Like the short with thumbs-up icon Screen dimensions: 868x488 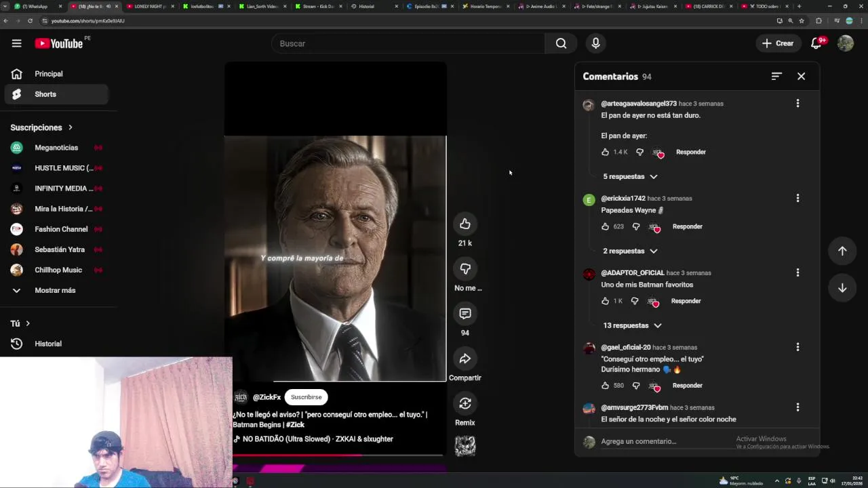pyautogui.click(x=465, y=224)
